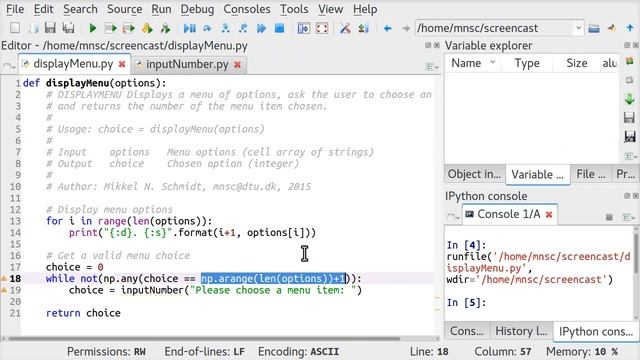The width and height of the screenshot is (640, 360).
Task: Open the File menu
Action: (15, 9)
